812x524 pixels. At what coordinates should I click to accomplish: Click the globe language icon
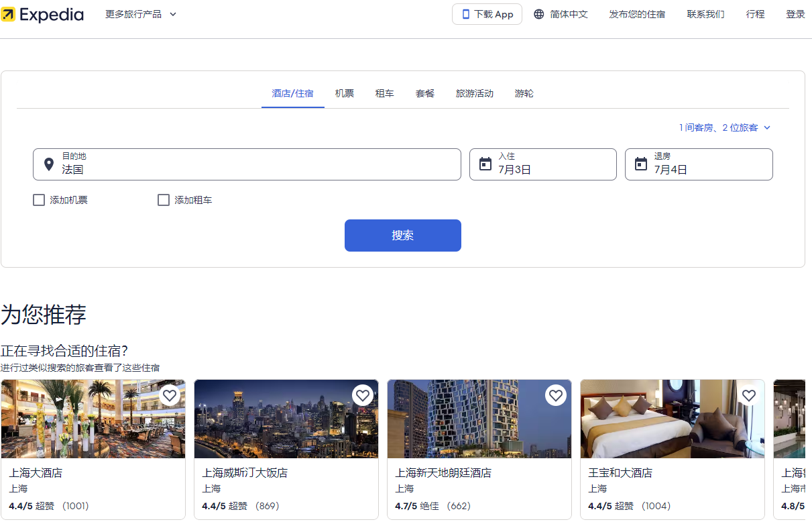click(539, 14)
